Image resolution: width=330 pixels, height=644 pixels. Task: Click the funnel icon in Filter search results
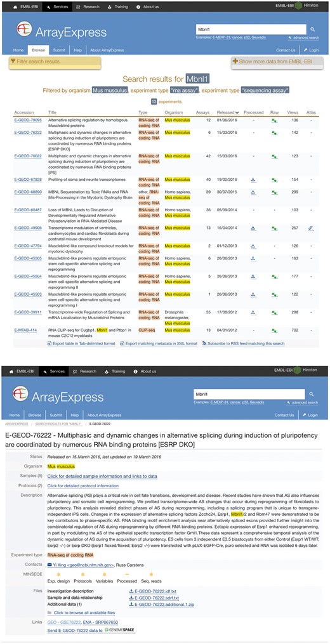coord(13,61)
